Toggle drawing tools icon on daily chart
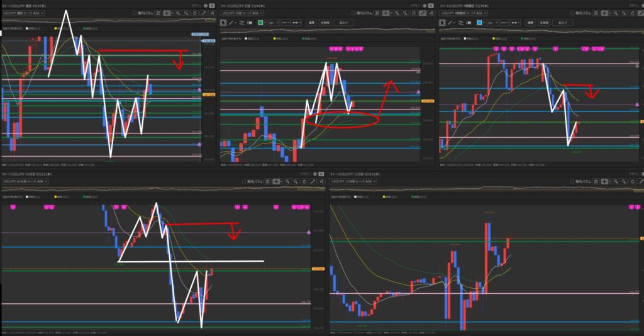Screen dimensions: 644x336 pos(423,13)
